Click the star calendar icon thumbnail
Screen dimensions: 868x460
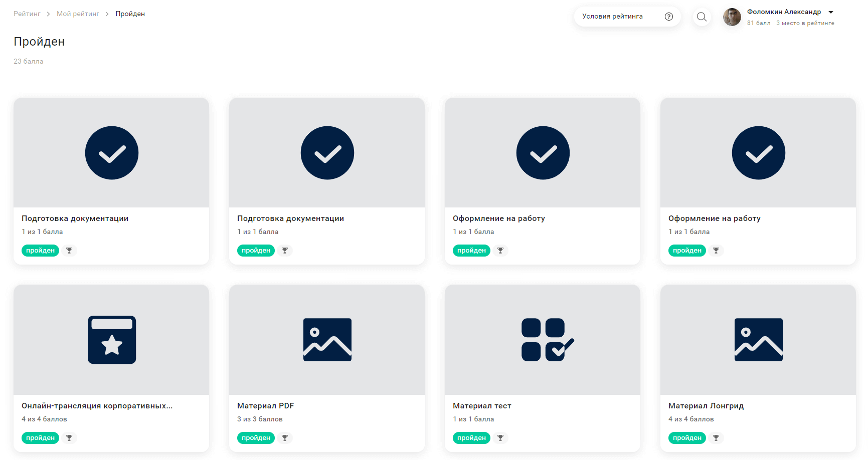(x=112, y=340)
